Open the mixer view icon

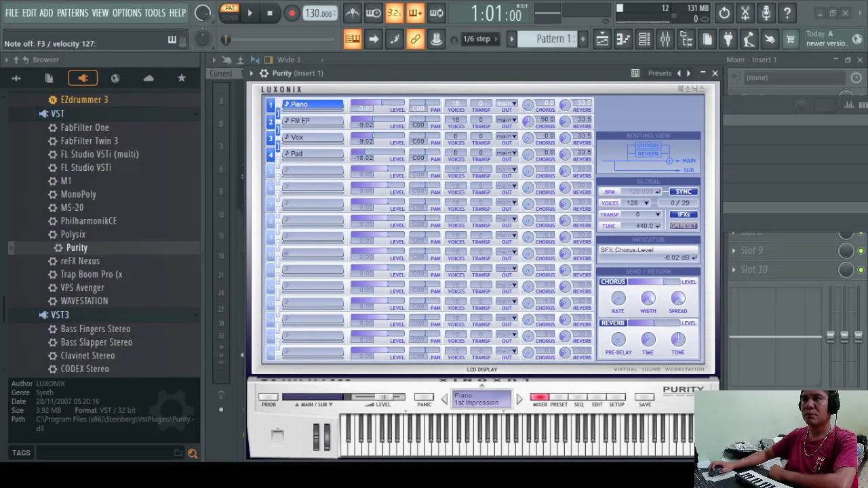tap(665, 39)
